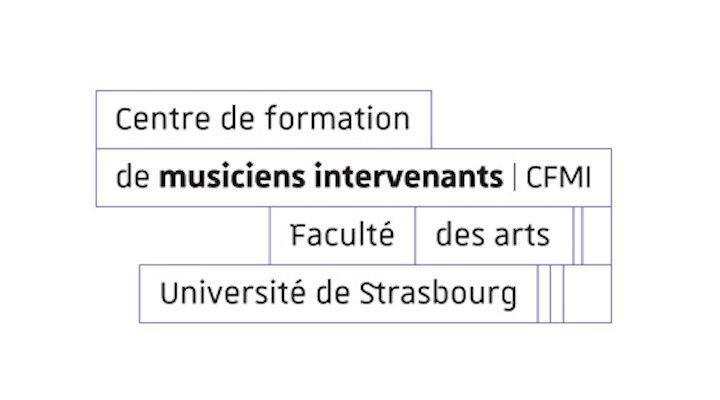Click the word 'arts' in the logo
The image size is (720, 400).
[x=522, y=236]
